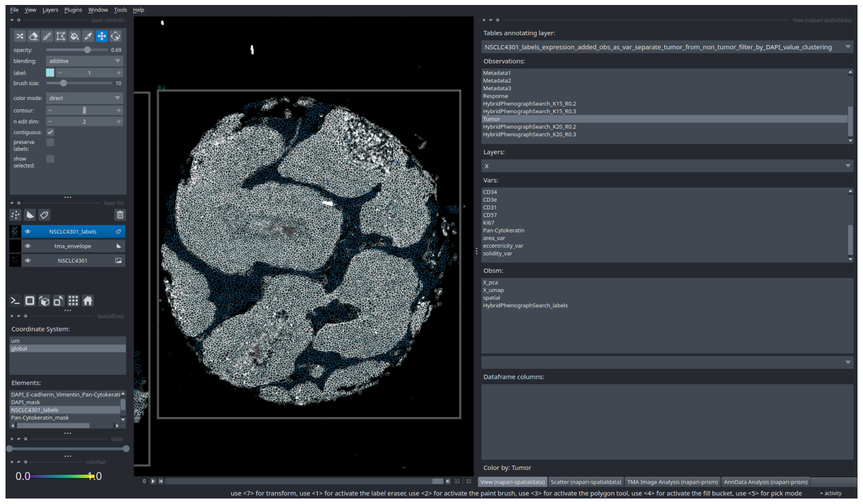Select Pan-Cytokeratin in Vars list
This screenshot has height=504, width=863.
664,230
